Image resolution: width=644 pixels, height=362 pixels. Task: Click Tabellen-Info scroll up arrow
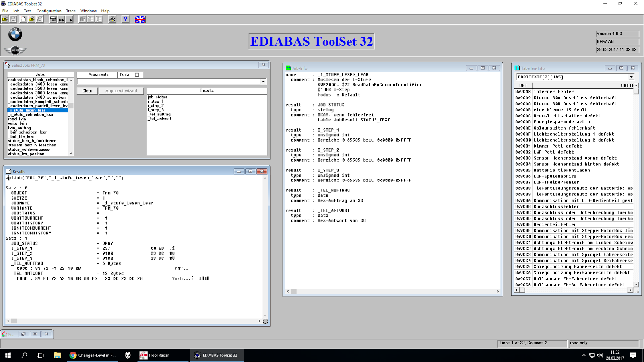pos(636,86)
